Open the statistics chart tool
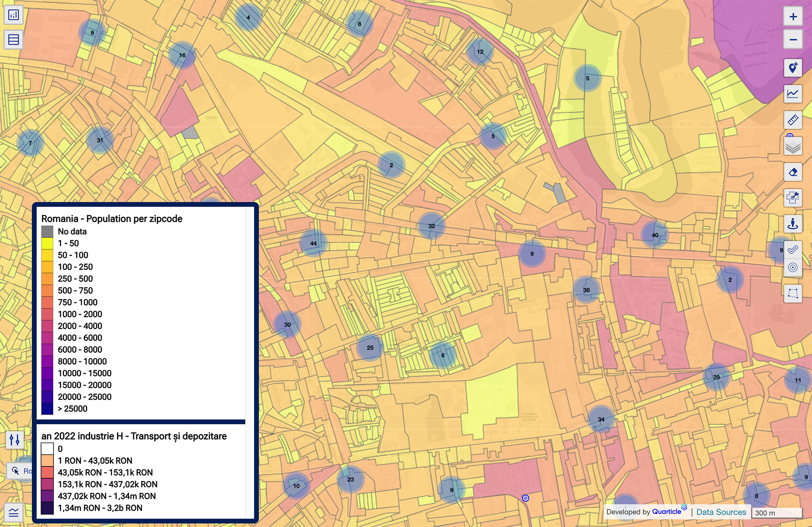This screenshot has width=812, height=527. pos(793,94)
